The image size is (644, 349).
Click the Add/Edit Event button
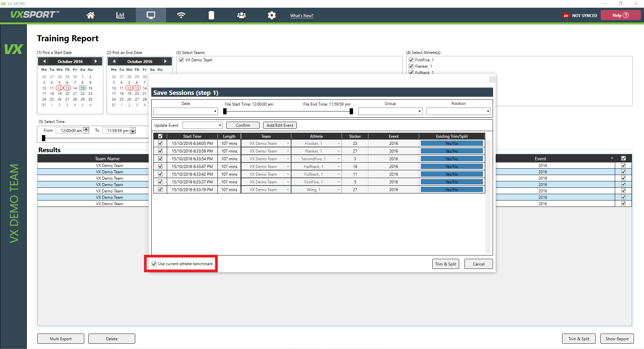pyautogui.click(x=280, y=125)
